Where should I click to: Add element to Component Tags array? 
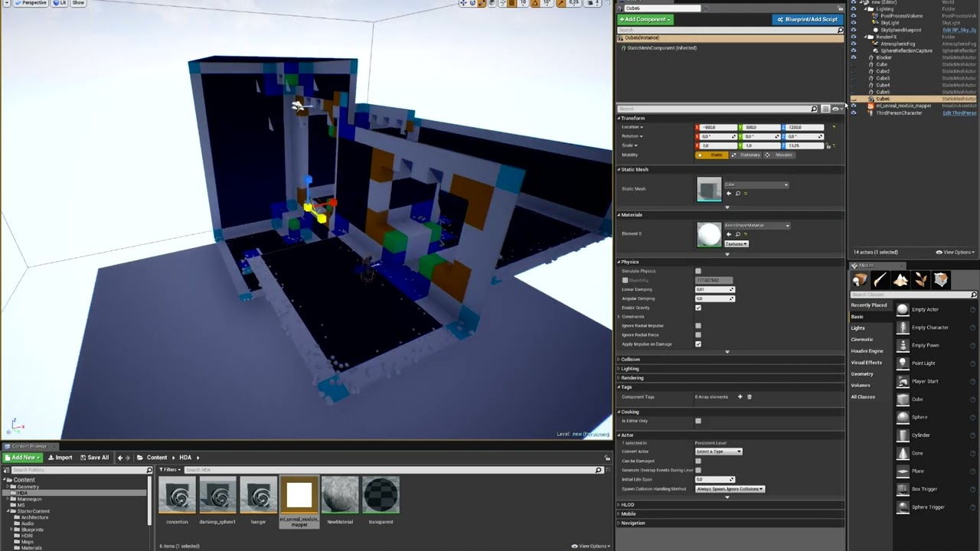740,396
